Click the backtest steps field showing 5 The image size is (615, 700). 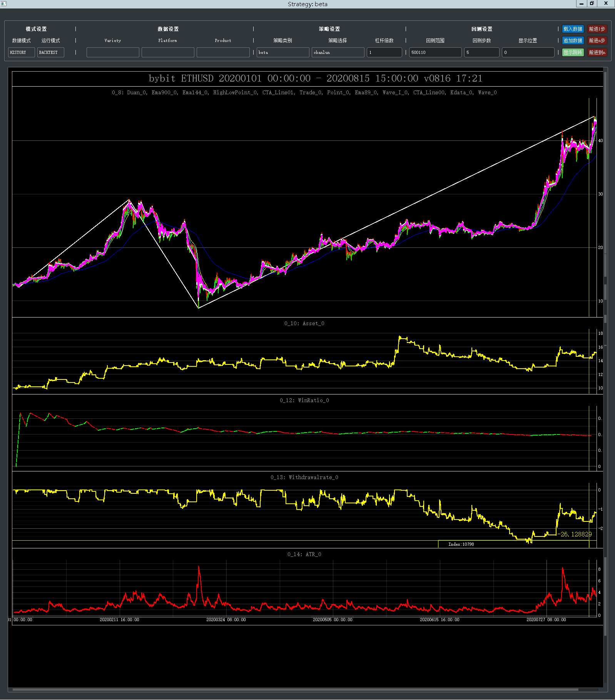[x=482, y=52]
